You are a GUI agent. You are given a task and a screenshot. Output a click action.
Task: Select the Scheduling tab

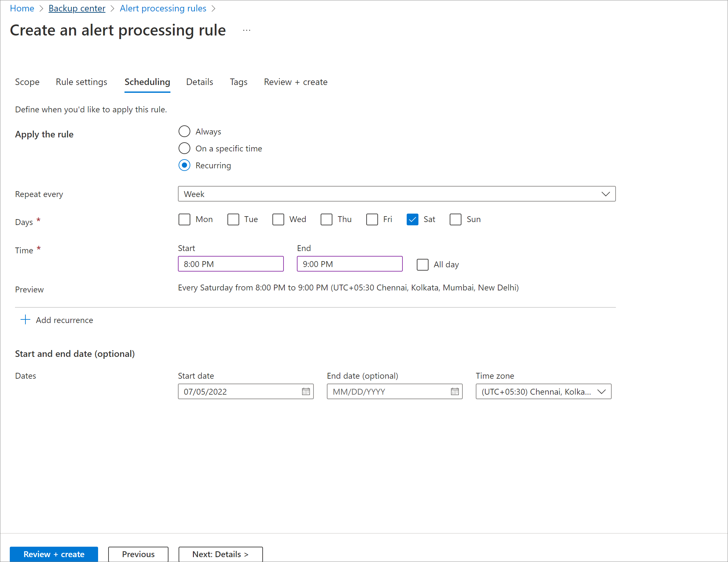[x=147, y=82]
